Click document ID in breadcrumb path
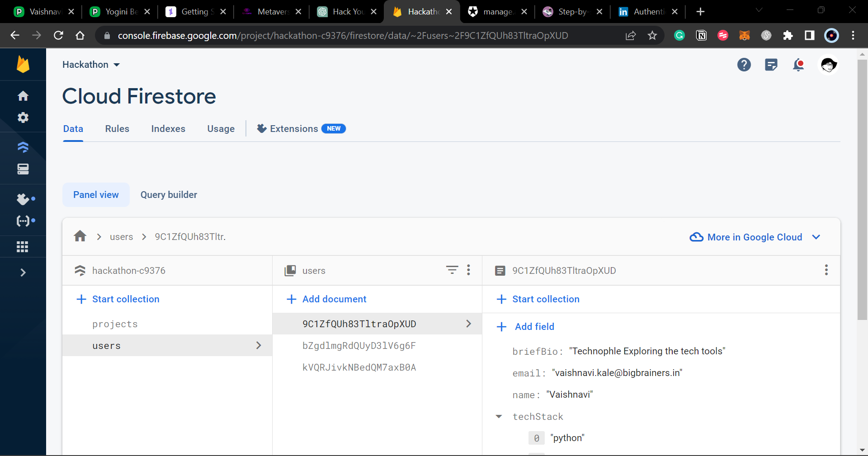This screenshot has width=868, height=456. tap(190, 237)
